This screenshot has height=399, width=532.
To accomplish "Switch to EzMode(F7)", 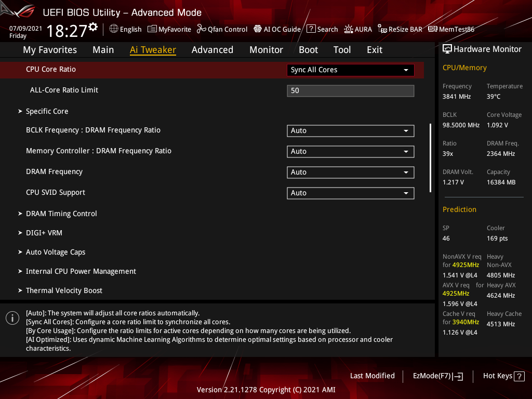I will [437, 376].
